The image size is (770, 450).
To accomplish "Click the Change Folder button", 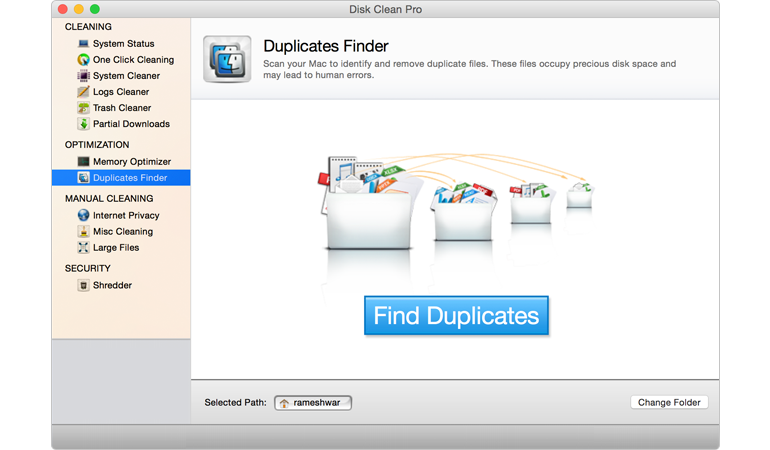I will click(669, 402).
